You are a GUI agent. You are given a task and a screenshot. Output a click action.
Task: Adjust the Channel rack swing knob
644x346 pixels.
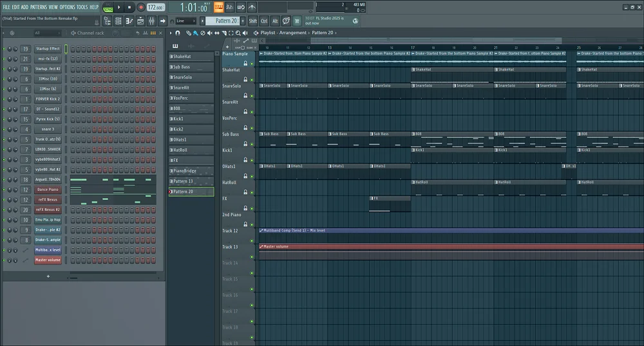tap(115, 33)
